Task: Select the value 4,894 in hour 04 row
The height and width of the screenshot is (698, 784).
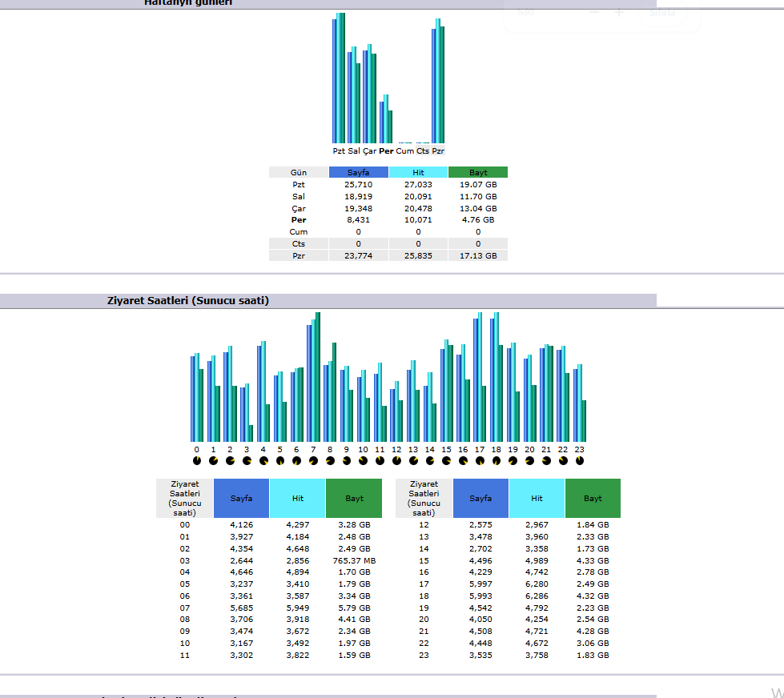Action: (x=298, y=572)
